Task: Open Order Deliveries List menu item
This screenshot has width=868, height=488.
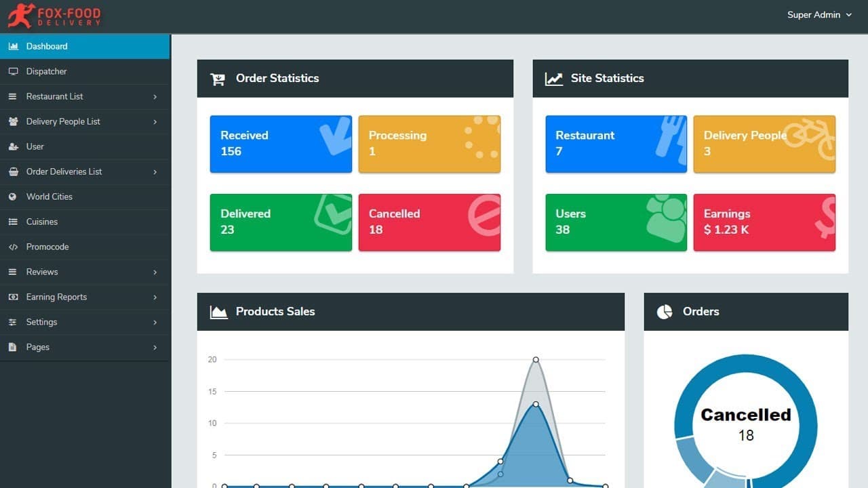Action: (64, 171)
